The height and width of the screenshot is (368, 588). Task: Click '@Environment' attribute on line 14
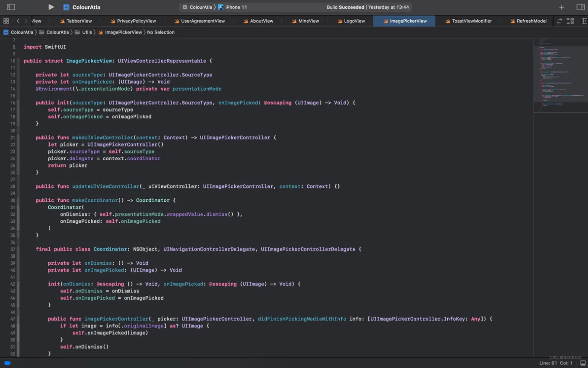(54, 89)
